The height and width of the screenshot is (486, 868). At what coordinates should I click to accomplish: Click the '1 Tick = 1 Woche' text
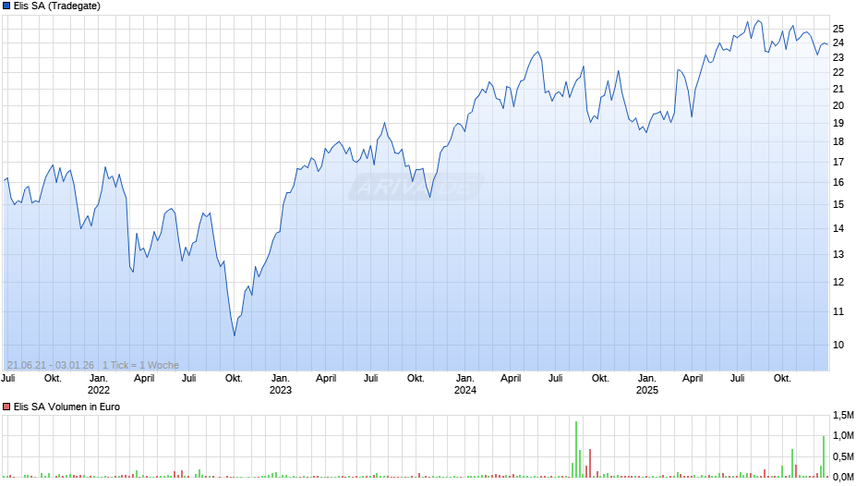coord(140,365)
